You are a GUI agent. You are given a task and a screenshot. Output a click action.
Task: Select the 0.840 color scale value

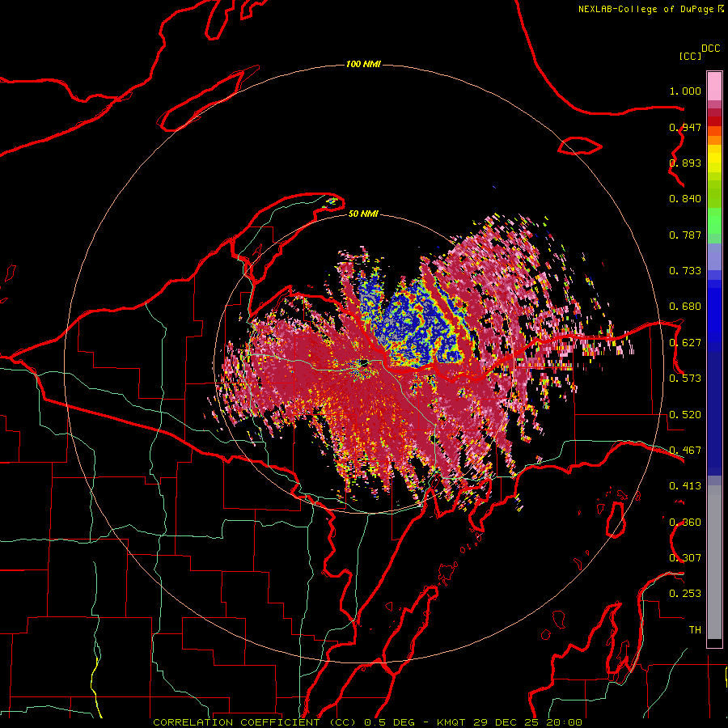[685, 199]
